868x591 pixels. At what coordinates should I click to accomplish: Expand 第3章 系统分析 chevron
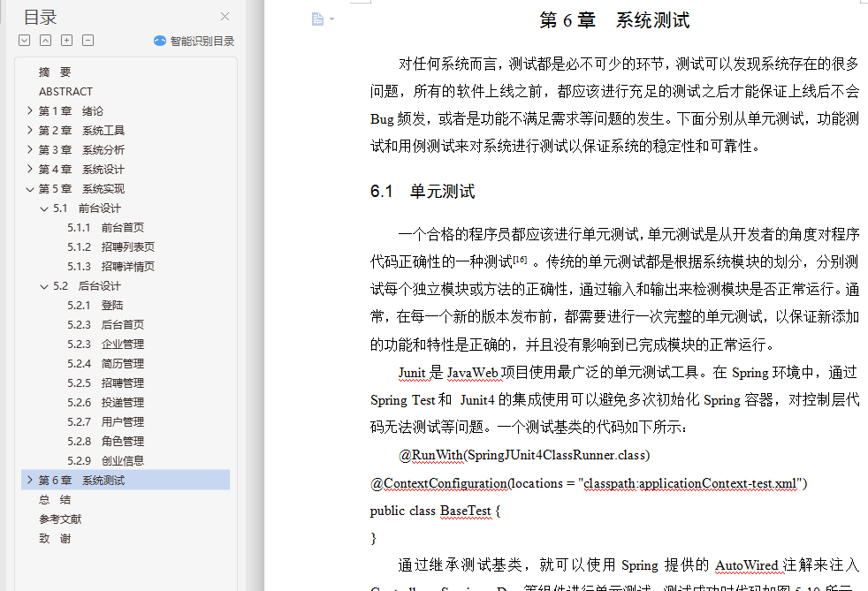pos(30,149)
